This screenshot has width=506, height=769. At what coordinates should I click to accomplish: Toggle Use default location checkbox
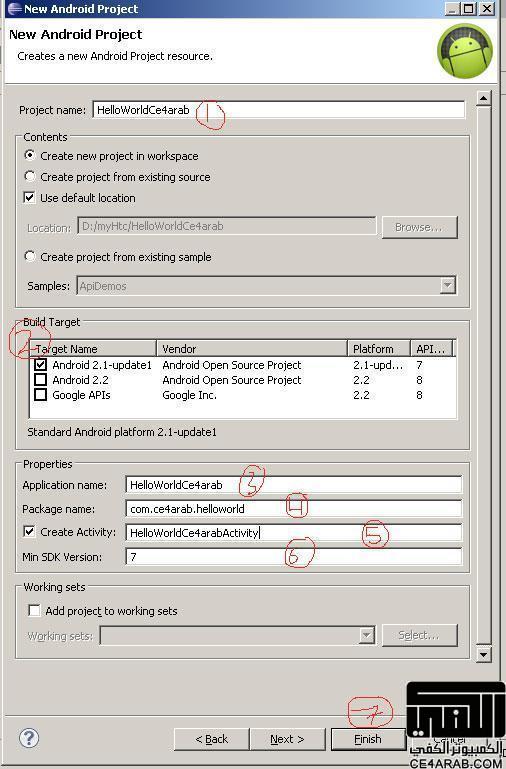click(29, 197)
